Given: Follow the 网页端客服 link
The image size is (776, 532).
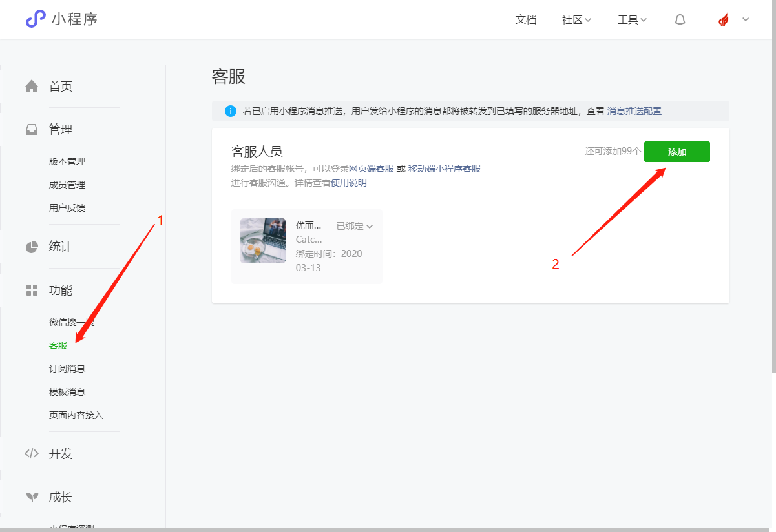Looking at the screenshot, I should [x=372, y=169].
